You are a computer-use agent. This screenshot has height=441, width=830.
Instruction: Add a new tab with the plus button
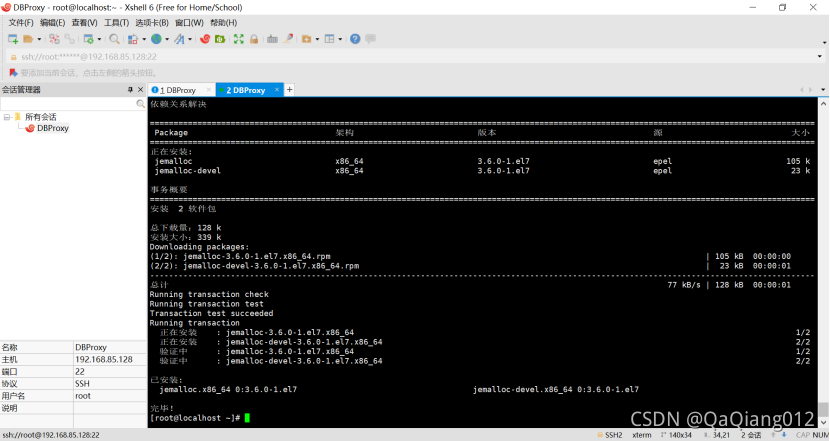pyautogui.click(x=290, y=90)
